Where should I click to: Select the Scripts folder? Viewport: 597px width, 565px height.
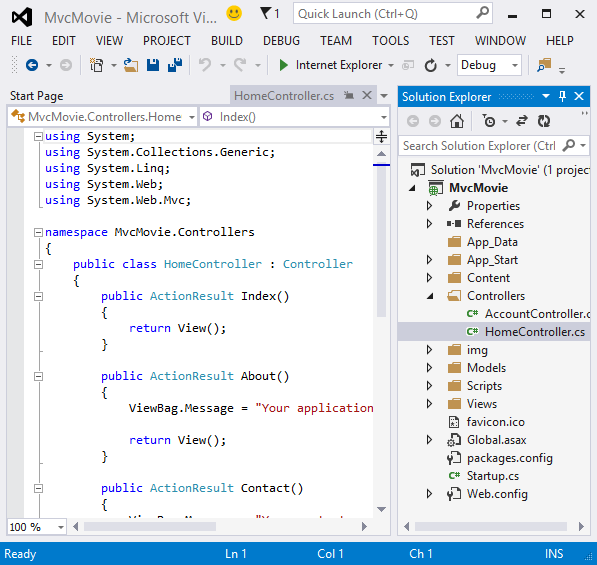[484, 386]
